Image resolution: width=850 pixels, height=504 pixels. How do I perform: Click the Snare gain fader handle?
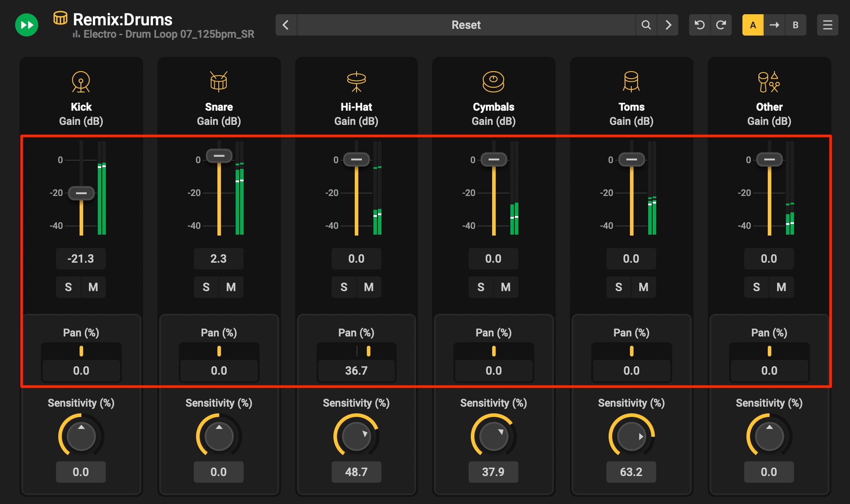pyautogui.click(x=219, y=156)
